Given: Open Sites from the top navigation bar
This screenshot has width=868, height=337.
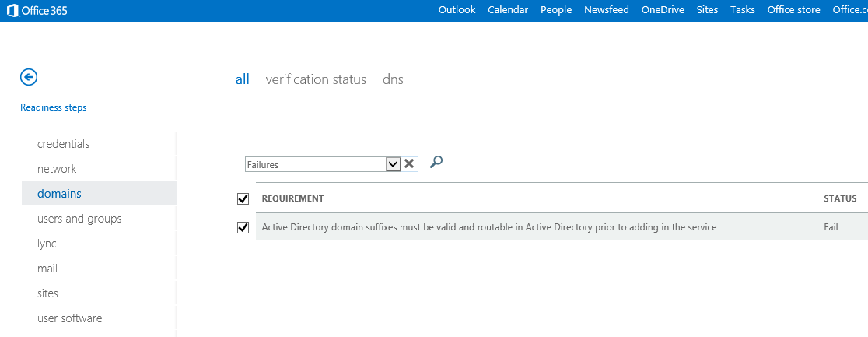Looking at the screenshot, I should [x=707, y=10].
